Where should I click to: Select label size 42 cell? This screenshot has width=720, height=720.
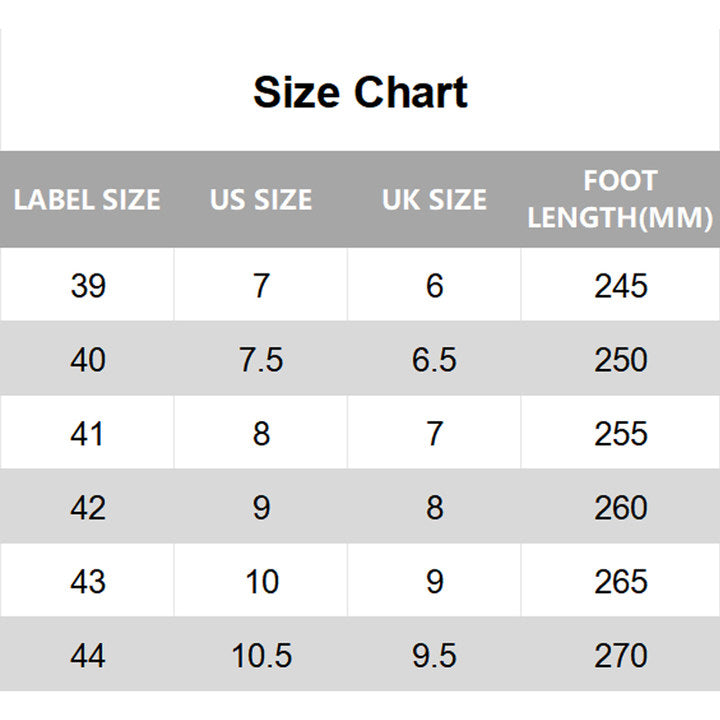pyautogui.click(x=88, y=508)
